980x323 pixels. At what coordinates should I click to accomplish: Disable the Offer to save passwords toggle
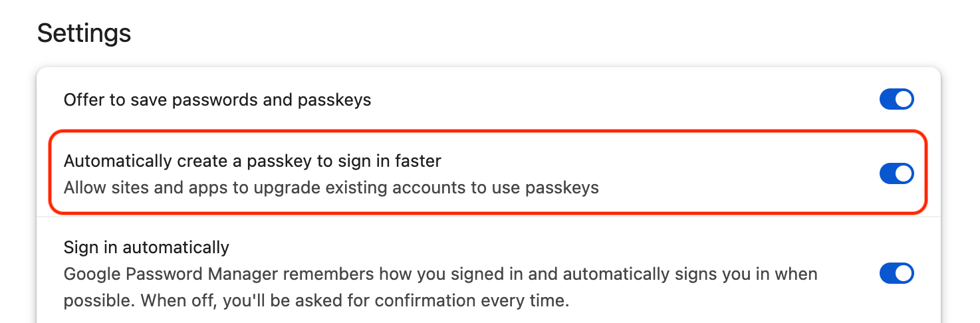pos(896,100)
